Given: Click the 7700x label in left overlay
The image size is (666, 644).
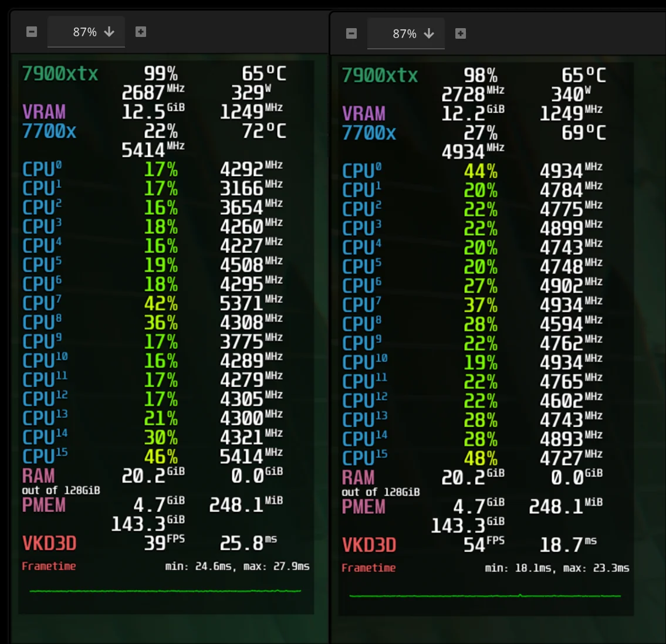Looking at the screenshot, I should (49, 131).
